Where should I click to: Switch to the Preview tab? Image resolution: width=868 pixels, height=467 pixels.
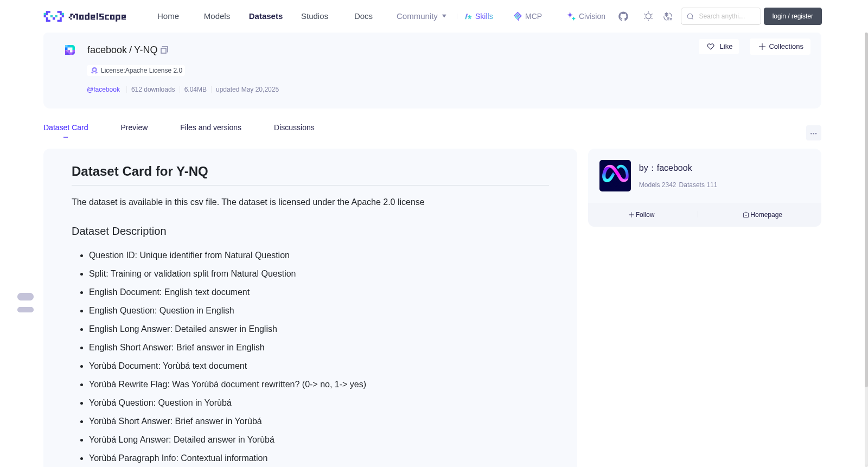tap(134, 127)
